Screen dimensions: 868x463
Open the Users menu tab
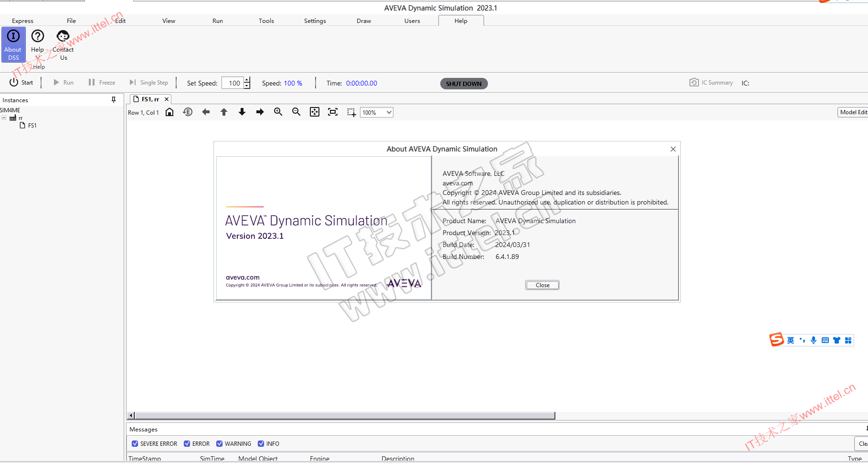point(412,21)
